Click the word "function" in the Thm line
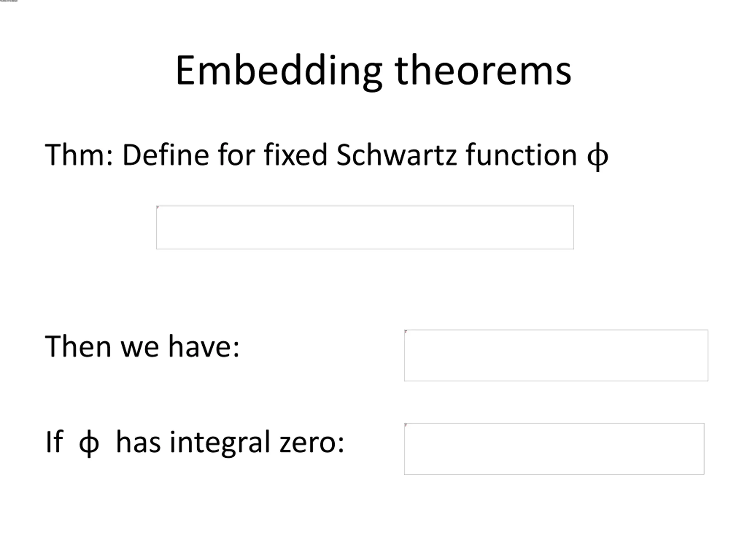747x560 pixels. [x=521, y=155]
